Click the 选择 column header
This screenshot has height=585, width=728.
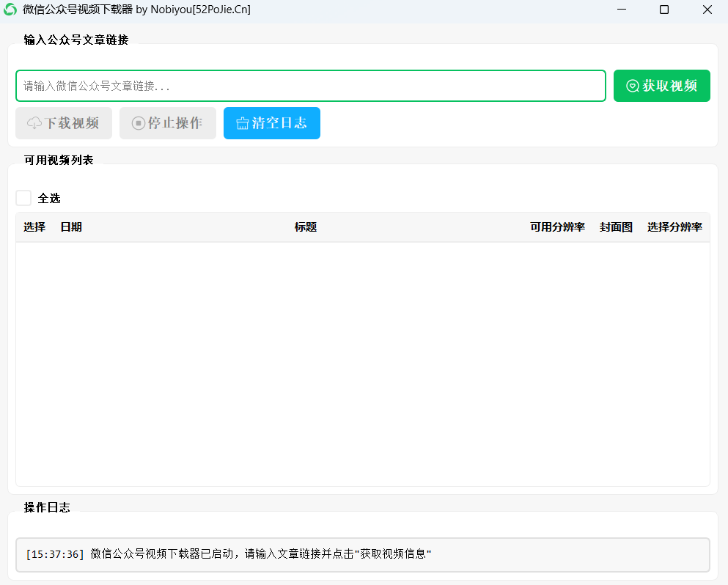[x=34, y=227]
